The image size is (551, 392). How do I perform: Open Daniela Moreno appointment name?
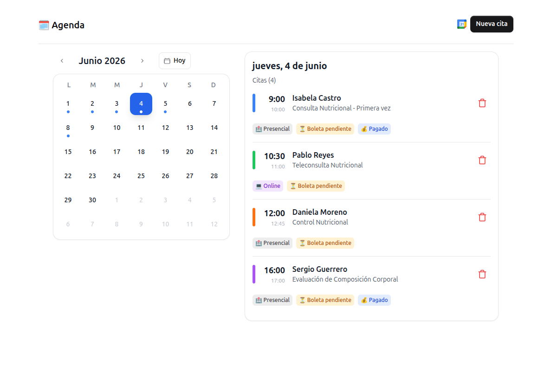point(320,212)
